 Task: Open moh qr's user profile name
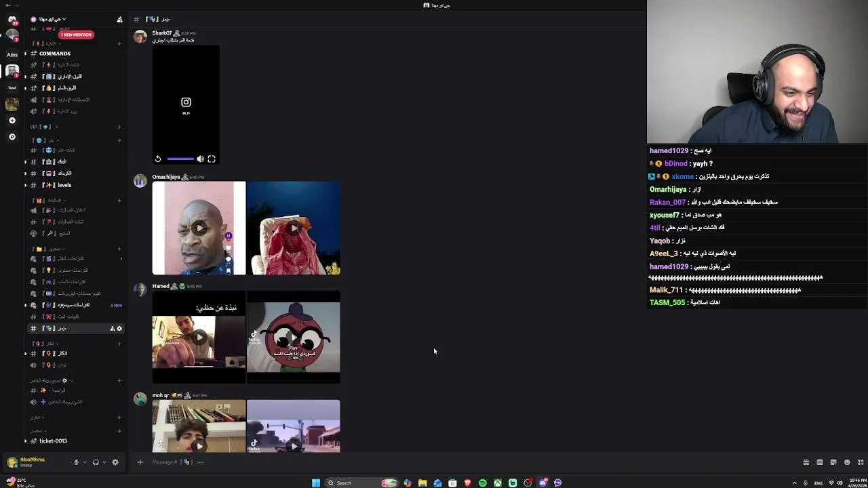[x=161, y=395]
